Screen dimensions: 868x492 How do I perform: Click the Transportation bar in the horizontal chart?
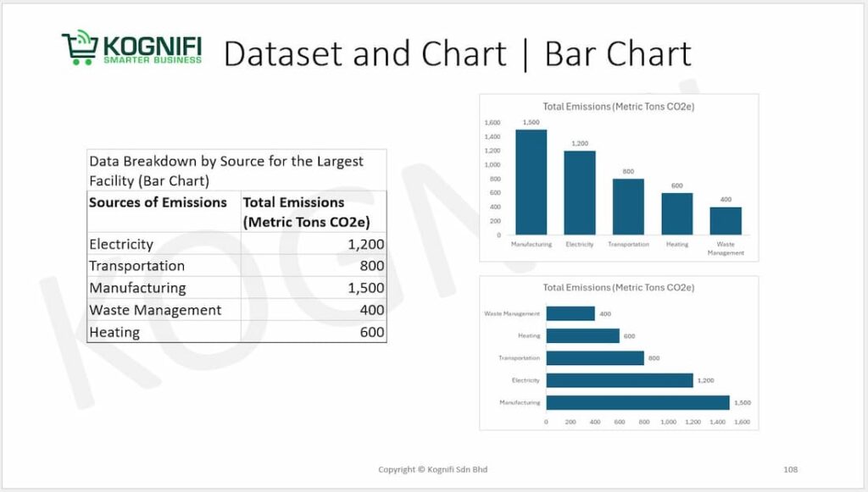[595, 358]
